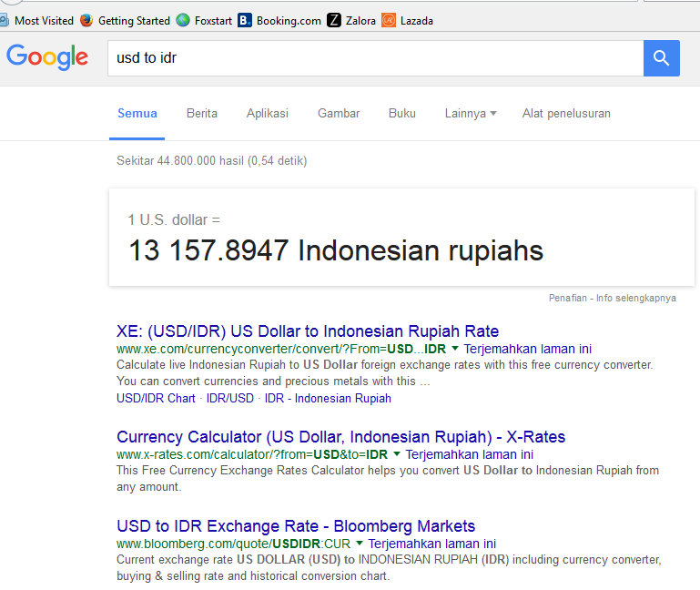Open the Bloomberg Markets exchange rate result

click(x=296, y=526)
